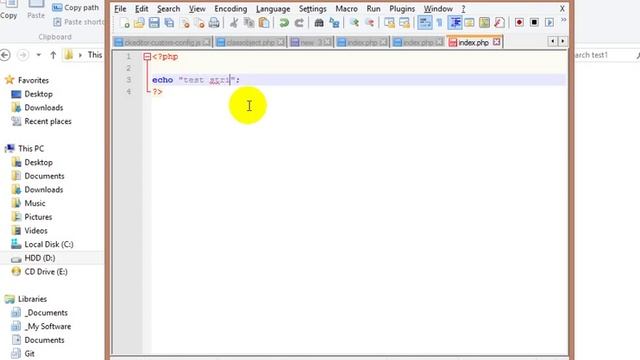The height and width of the screenshot is (360, 640).
Task: Undo the last edit with green arrow
Action: tap(284, 23)
